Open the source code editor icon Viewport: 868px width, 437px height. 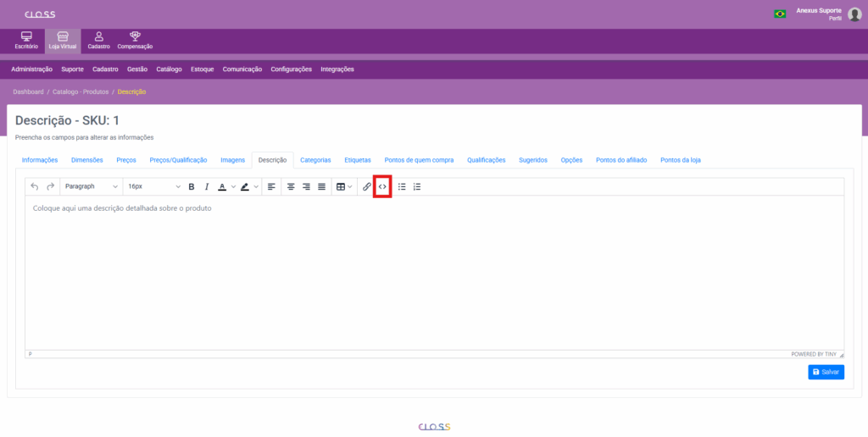382,186
